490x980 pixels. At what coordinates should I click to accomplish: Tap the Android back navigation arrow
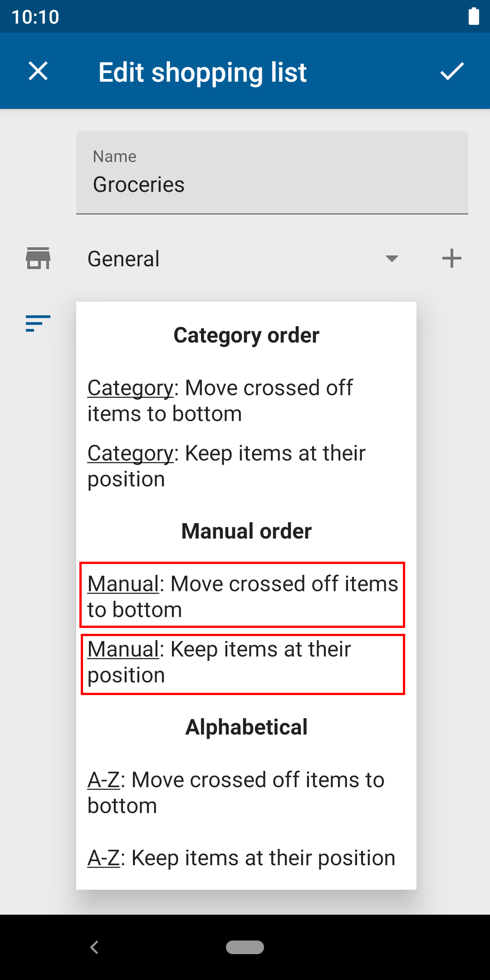94,947
